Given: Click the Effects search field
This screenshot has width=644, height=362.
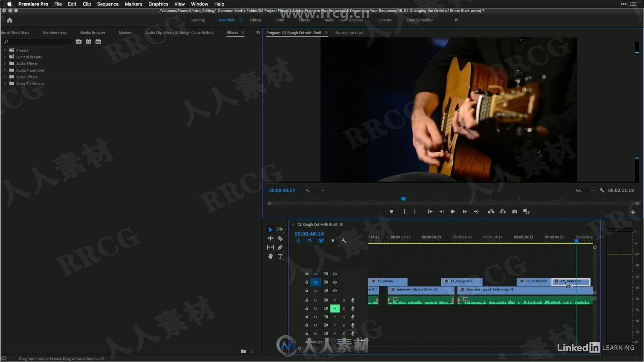Looking at the screenshot, I should 37,41.
